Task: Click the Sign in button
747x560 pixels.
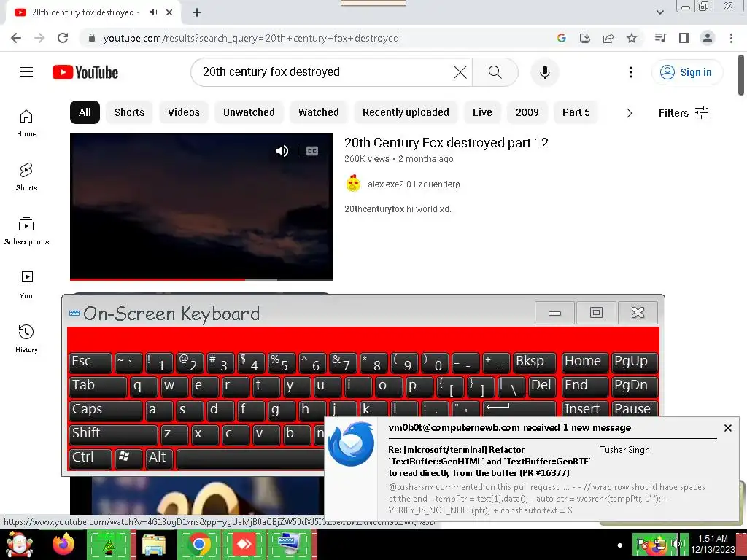Action: point(686,72)
